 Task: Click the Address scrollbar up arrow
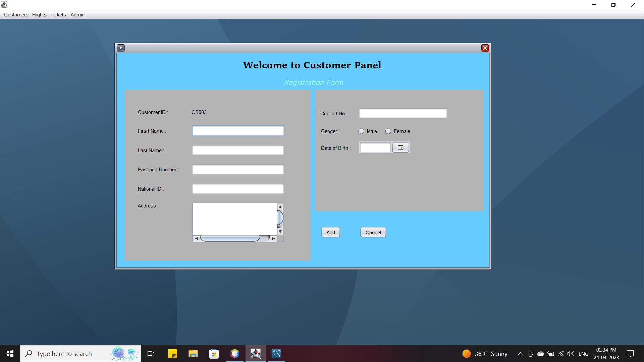point(280,207)
